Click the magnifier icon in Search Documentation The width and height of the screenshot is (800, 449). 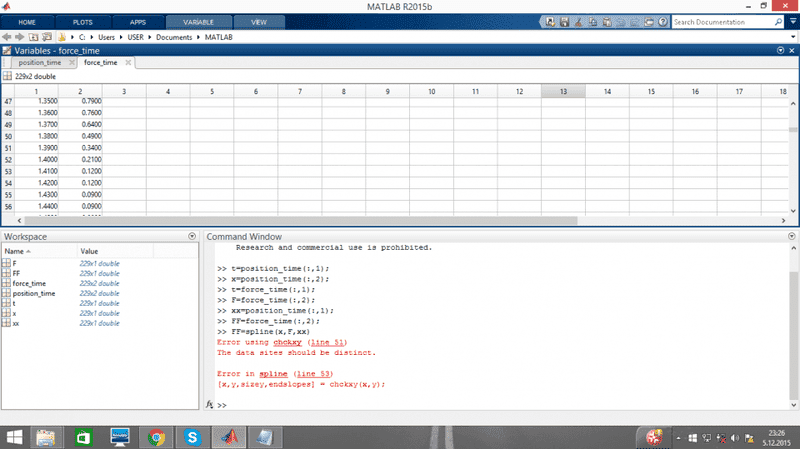click(778, 22)
